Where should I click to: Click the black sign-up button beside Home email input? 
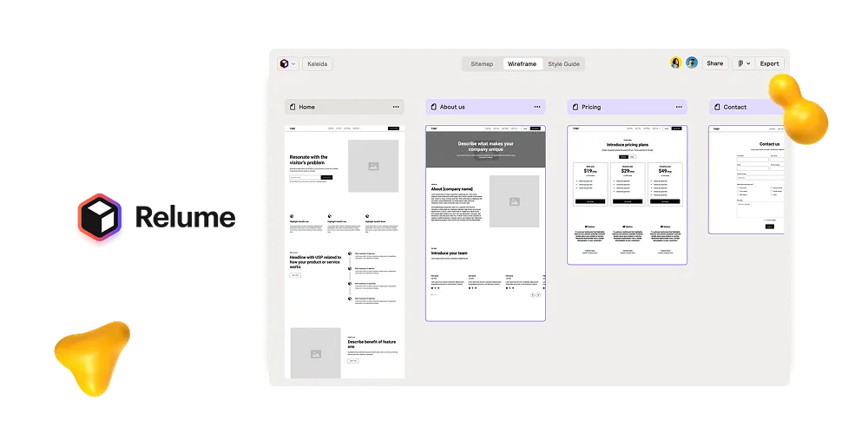[326, 177]
